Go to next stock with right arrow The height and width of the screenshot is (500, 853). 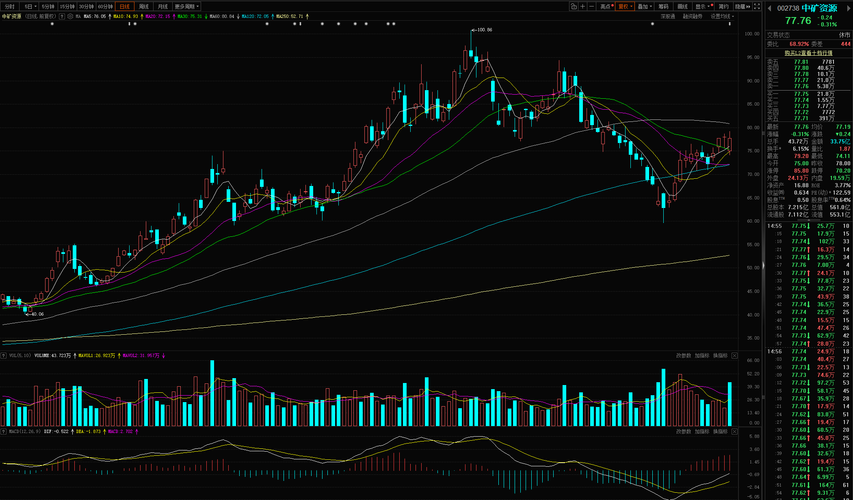(x=848, y=8)
